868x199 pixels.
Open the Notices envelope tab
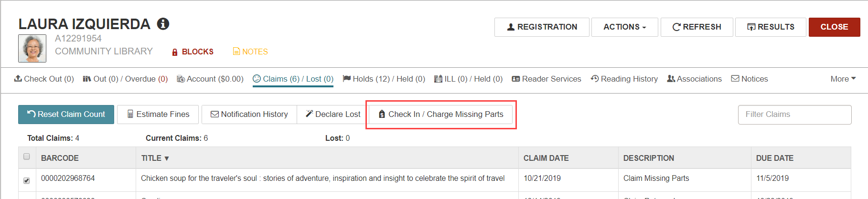(750, 79)
